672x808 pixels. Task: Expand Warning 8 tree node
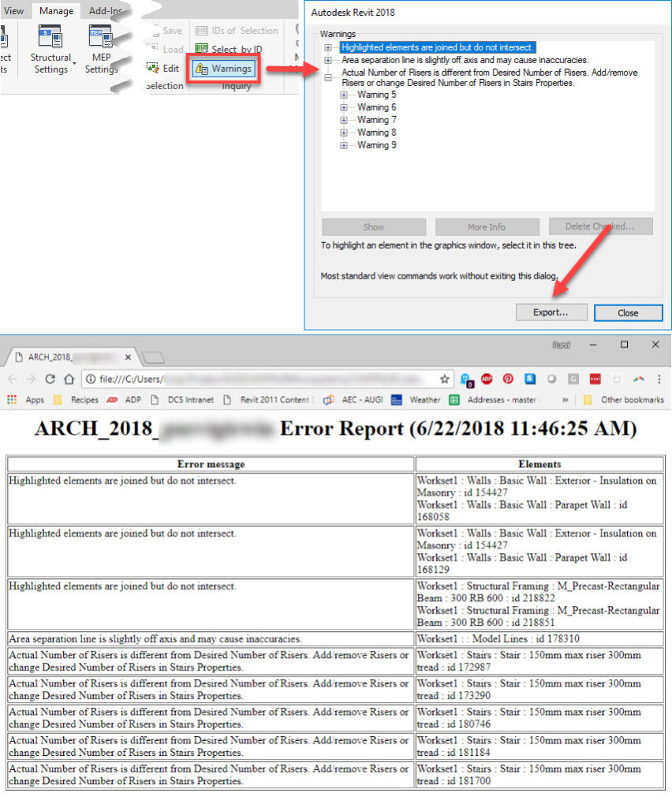click(x=344, y=133)
